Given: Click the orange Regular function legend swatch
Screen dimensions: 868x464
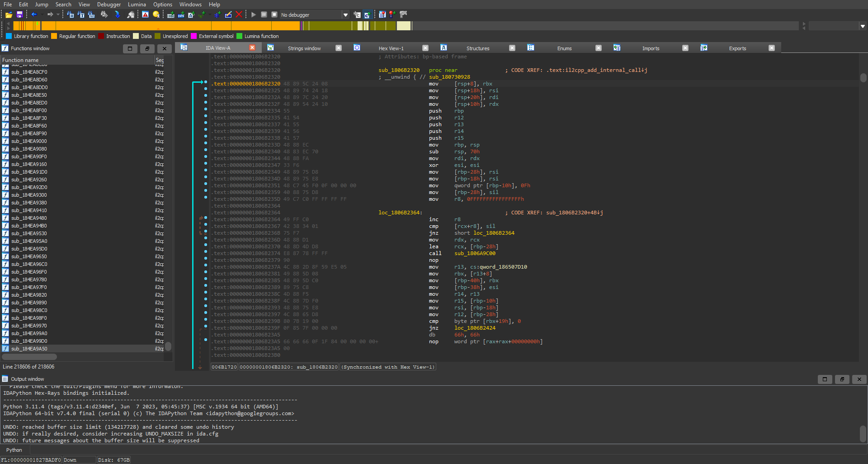Looking at the screenshot, I should [54, 36].
